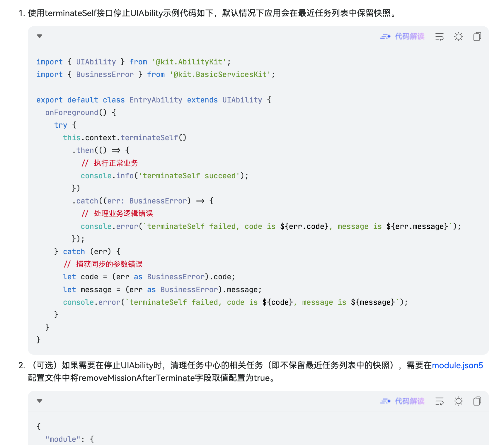The width and height of the screenshot is (504, 445).
Task: Copy the second code block's JSON content
Action: tap(477, 401)
